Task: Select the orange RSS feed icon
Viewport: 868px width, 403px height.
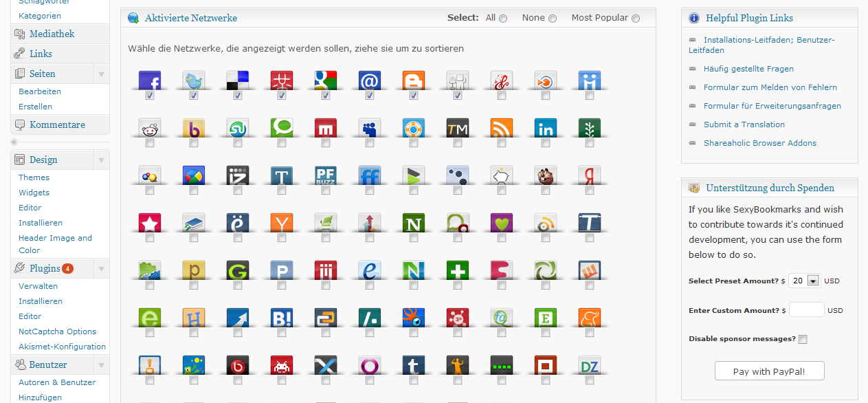Action: click(502, 129)
